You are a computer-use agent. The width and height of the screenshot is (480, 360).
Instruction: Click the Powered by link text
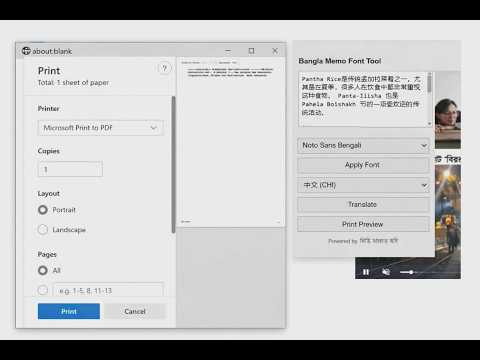[363, 241]
